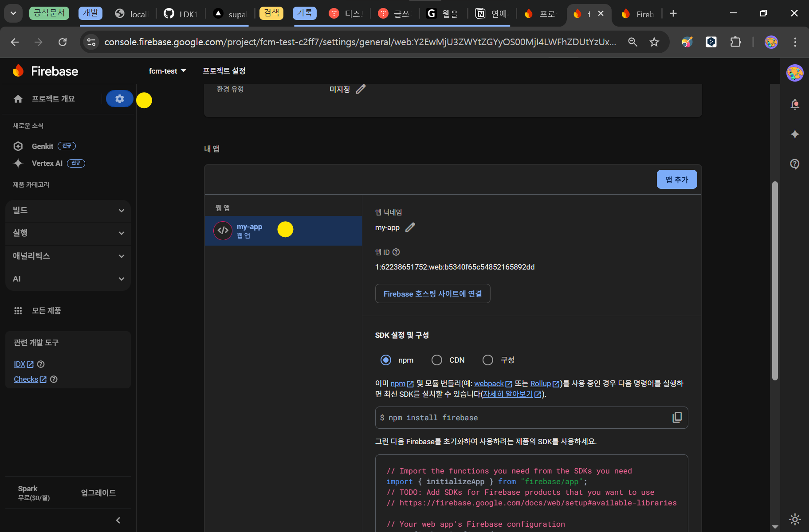Select the my-app web app row
Screen dimensions: 809x532
tap(283, 231)
